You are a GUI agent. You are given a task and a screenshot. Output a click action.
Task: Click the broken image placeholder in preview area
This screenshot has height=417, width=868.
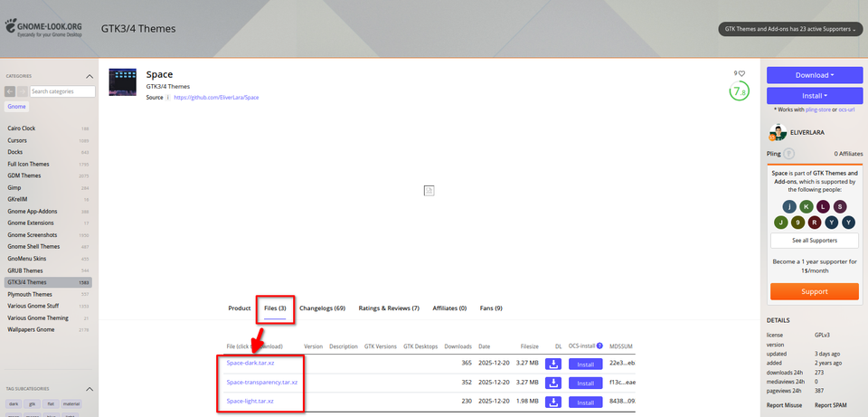(429, 191)
